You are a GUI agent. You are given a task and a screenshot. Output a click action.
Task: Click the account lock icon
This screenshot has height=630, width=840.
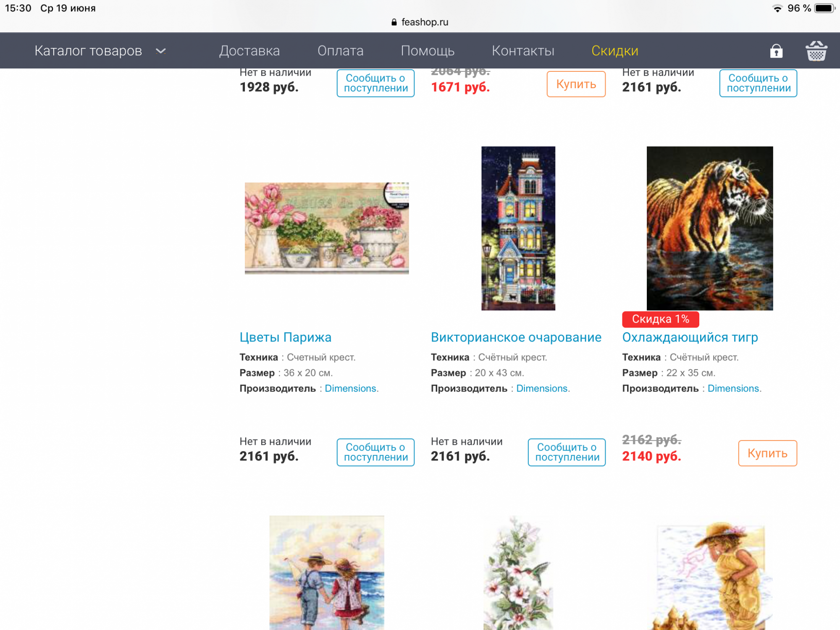(776, 51)
